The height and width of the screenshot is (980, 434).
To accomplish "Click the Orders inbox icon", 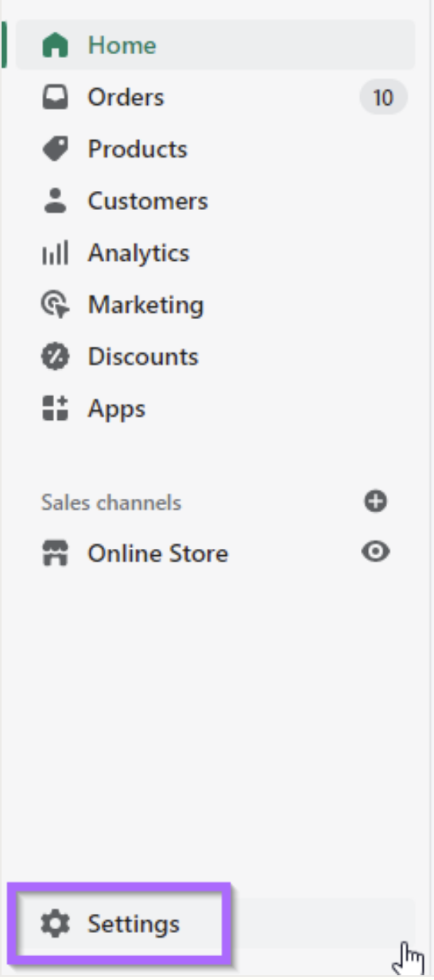I will pyautogui.click(x=56, y=98).
